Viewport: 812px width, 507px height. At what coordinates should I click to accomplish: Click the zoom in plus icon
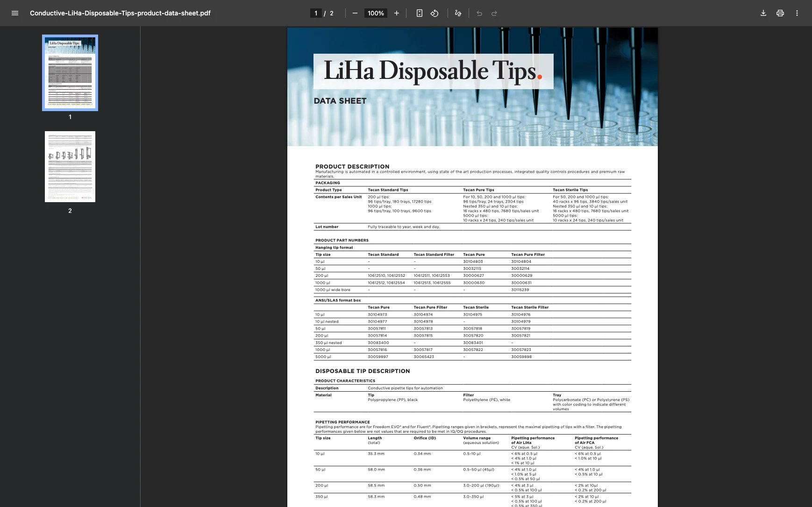pyautogui.click(x=397, y=13)
